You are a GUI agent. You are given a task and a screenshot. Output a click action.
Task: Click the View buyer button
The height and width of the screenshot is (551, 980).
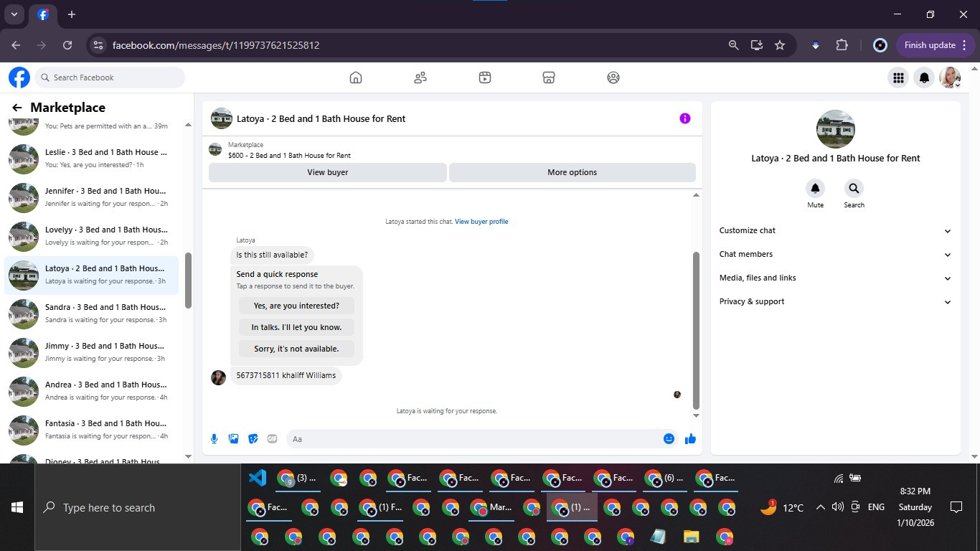[328, 172]
